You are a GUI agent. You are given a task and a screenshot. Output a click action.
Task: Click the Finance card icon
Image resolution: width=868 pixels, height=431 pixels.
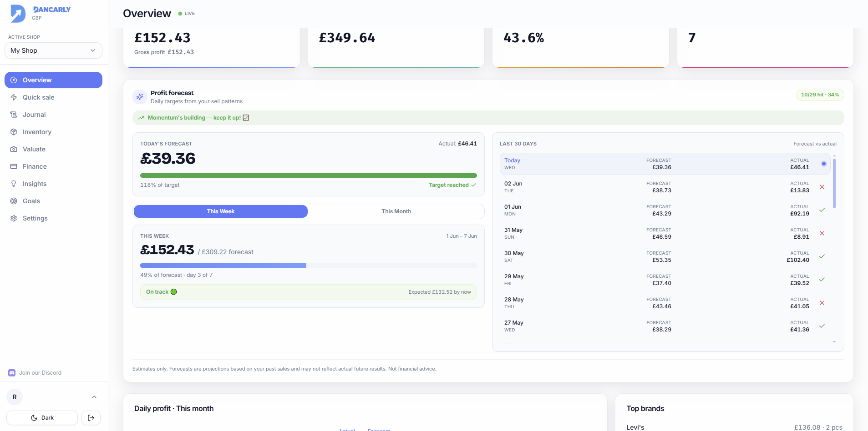point(14,166)
